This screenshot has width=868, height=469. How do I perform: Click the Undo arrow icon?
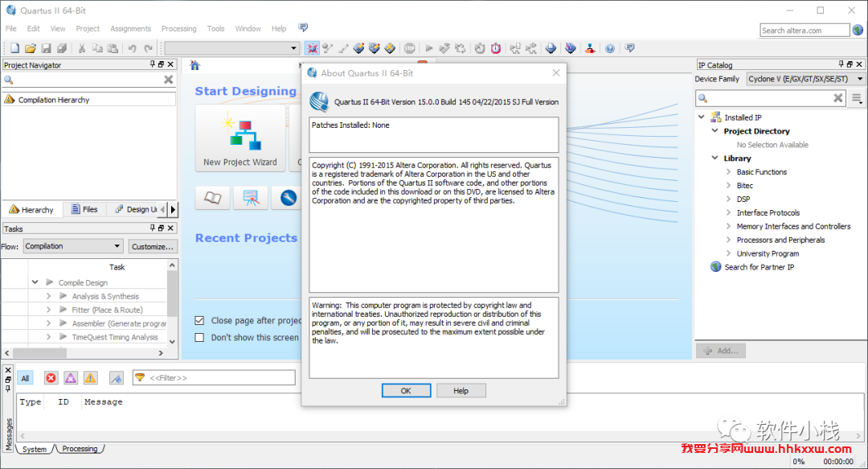[132, 49]
